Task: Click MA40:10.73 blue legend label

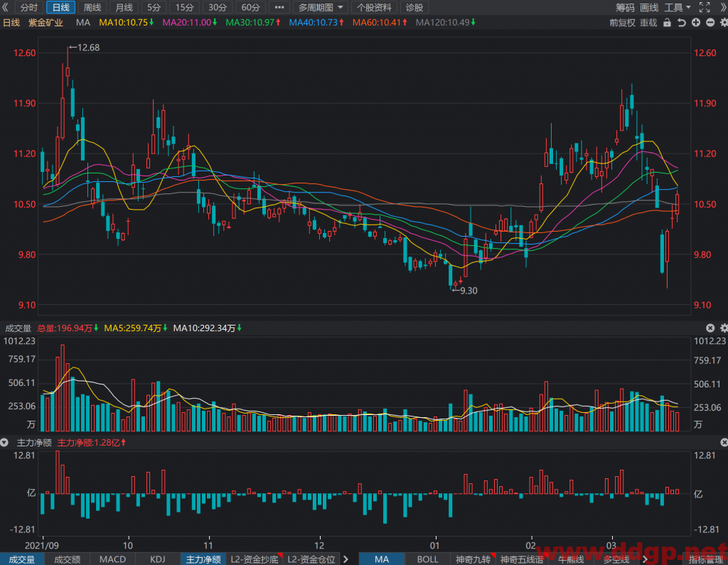Action: coord(316,22)
